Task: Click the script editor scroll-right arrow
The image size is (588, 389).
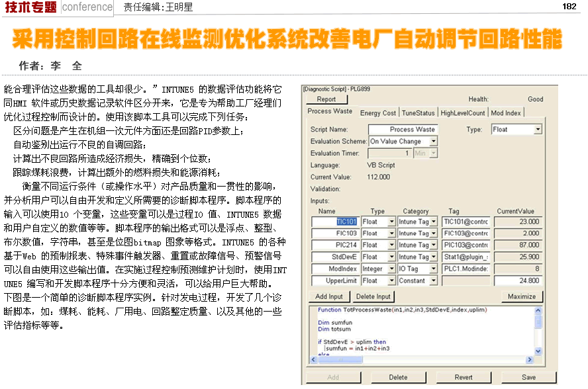Action: click(x=530, y=359)
